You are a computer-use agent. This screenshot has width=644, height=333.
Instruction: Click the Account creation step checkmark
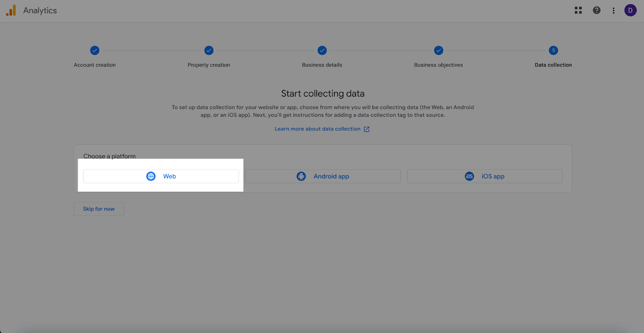95,50
